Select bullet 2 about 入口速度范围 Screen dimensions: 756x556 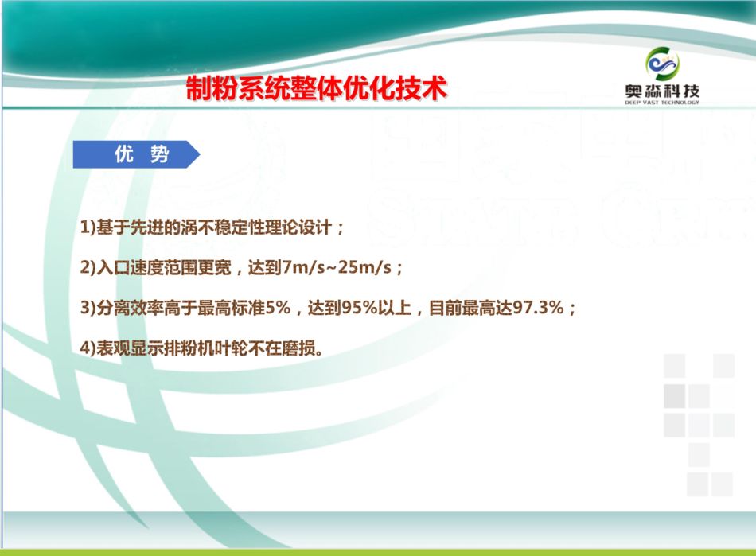click(x=243, y=267)
